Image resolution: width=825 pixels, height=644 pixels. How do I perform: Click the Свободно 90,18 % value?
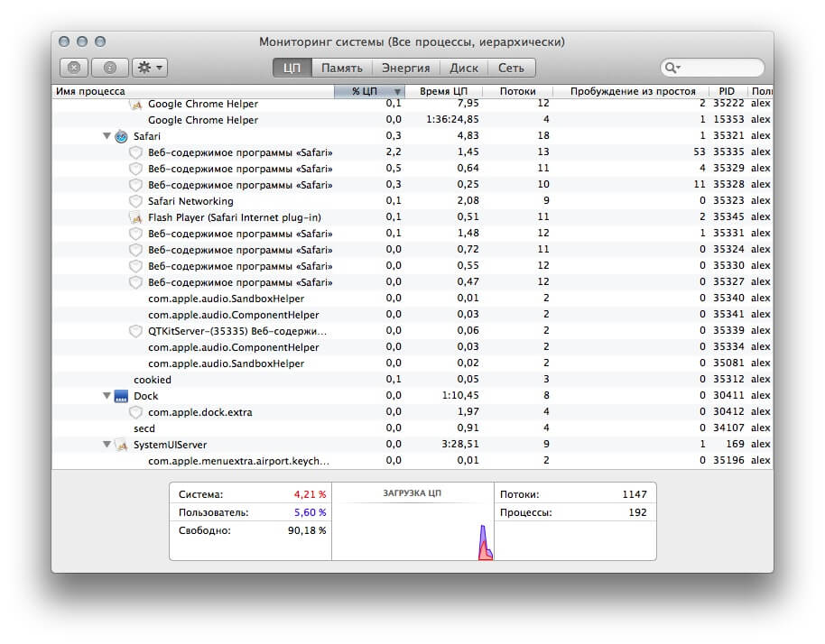pos(307,530)
